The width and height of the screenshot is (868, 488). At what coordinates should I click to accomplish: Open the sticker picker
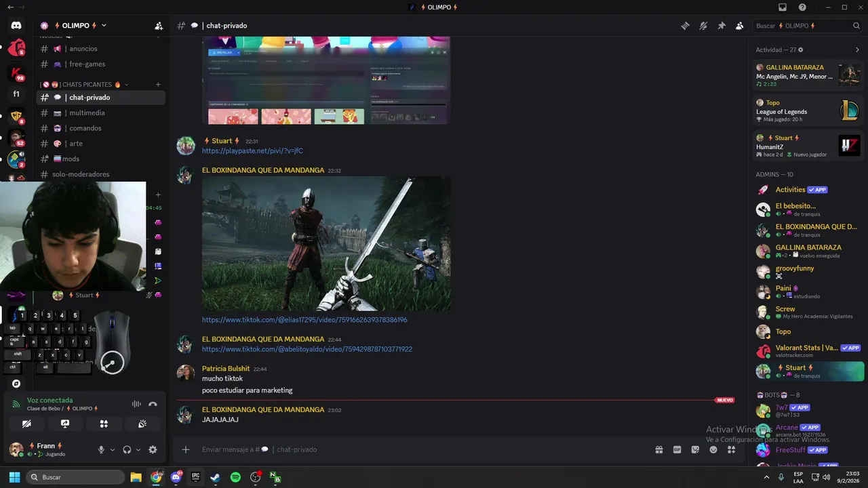coord(695,449)
